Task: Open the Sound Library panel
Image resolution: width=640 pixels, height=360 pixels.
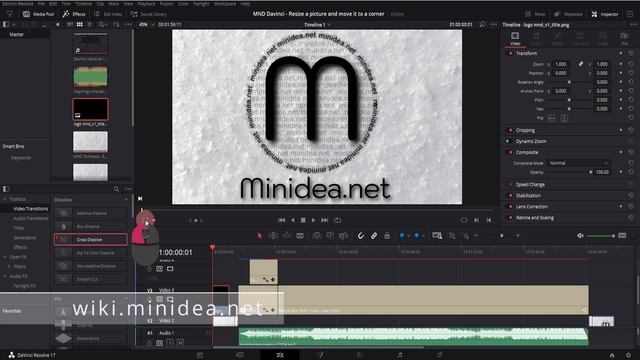Action: click(x=148, y=14)
